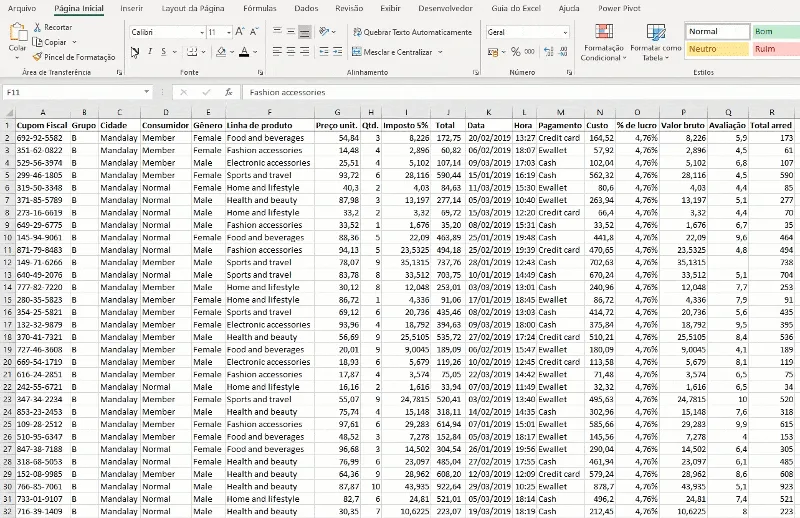Toggle underline formatting (S)
The width and height of the screenshot is (800, 518).
pyautogui.click(x=163, y=52)
